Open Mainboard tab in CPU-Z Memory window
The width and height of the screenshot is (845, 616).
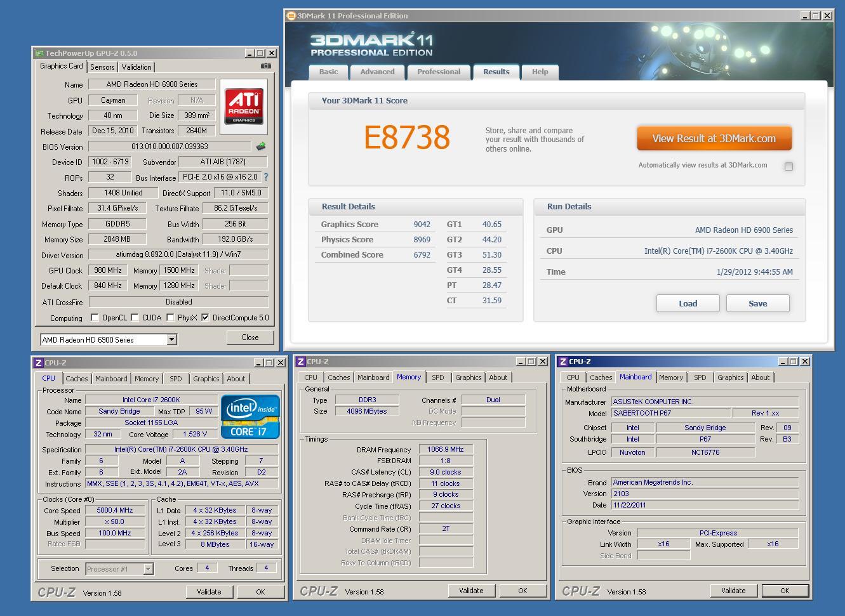(x=373, y=377)
